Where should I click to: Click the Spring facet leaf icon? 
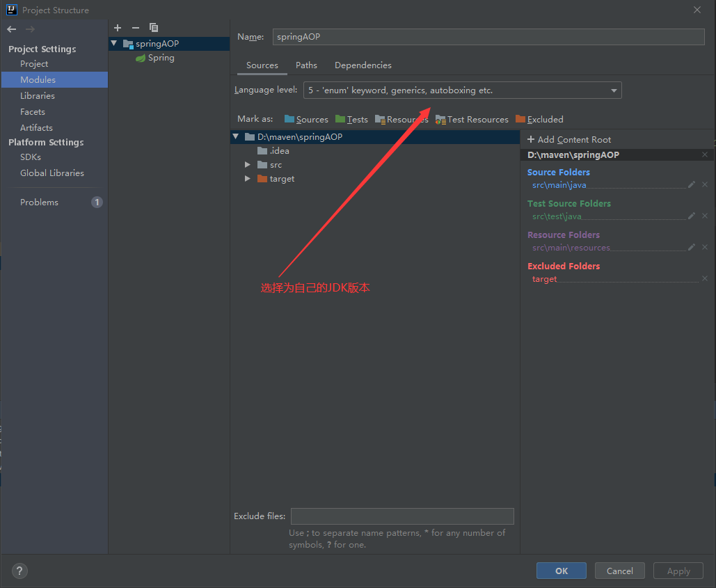coord(141,58)
